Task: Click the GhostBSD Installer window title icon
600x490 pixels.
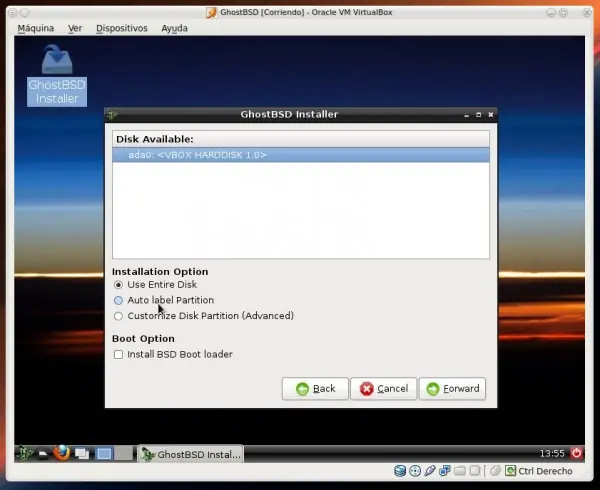Action: [x=112, y=114]
